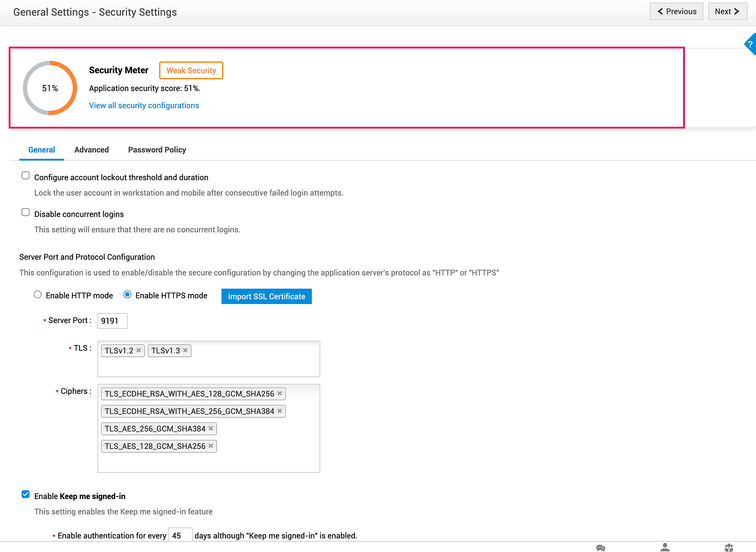Remove the TLSv1.3 tag

pyautogui.click(x=185, y=350)
